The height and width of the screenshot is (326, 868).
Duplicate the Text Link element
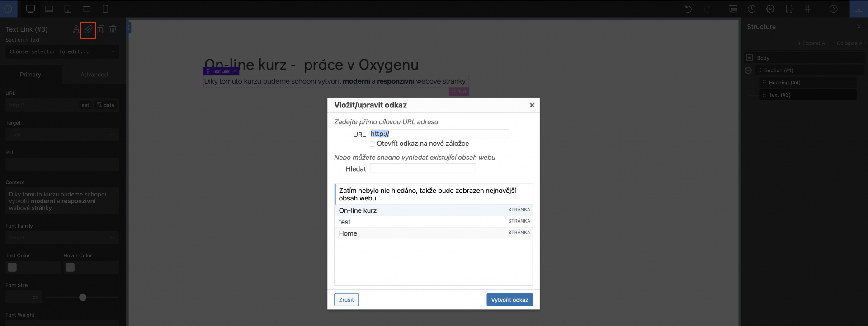pos(100,29)
